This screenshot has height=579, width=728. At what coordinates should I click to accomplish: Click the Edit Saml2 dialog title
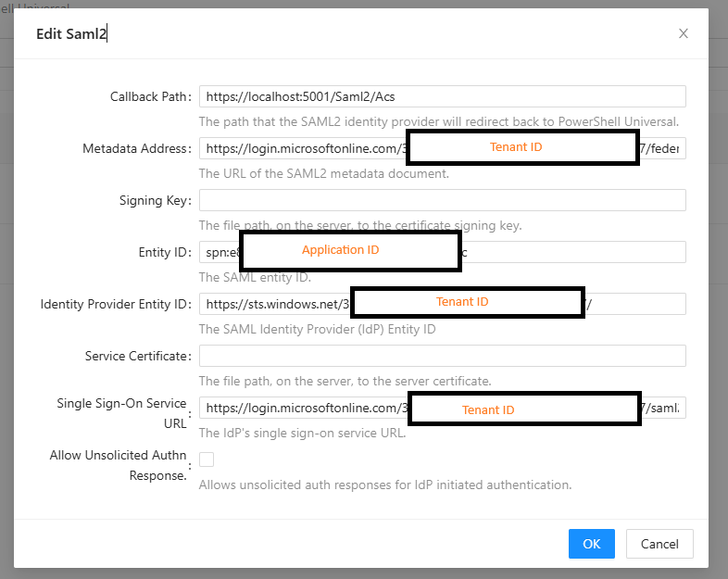pyautogui.click(x=73, y=34)
